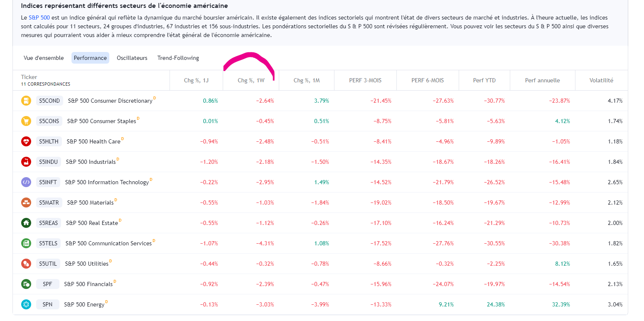Image resolution: width=644 pixels, height=321 pixels.
Task: Click the Utilities sector icon
Action: [x=26, y=264]
